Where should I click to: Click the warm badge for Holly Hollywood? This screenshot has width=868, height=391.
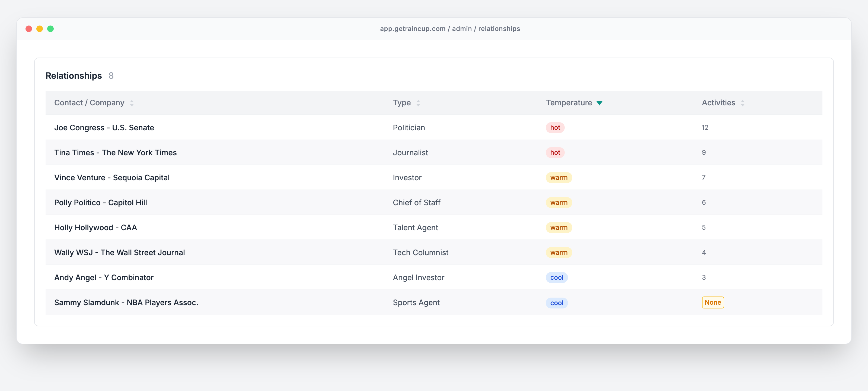(559, 227)
